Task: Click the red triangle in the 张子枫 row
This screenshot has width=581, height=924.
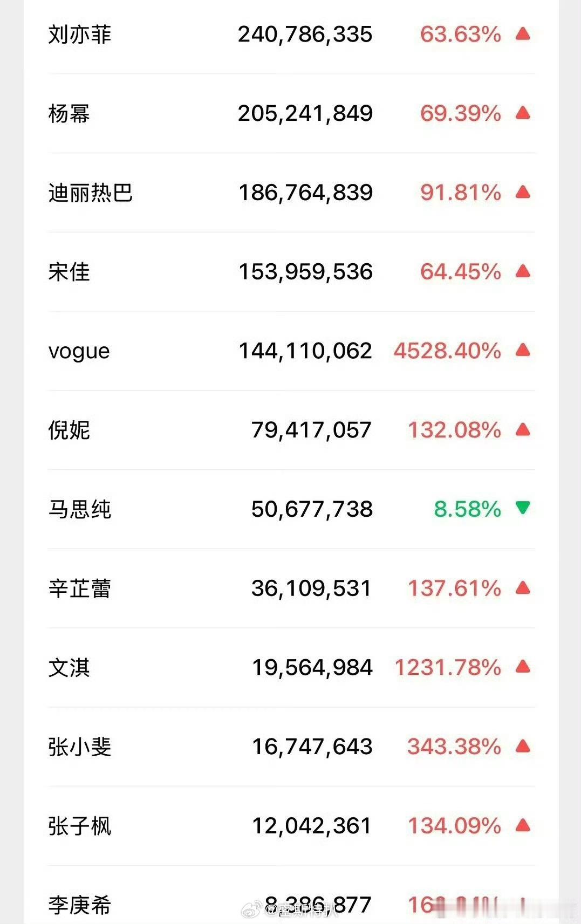Action: pyautogui.click(x=523, y=825)
